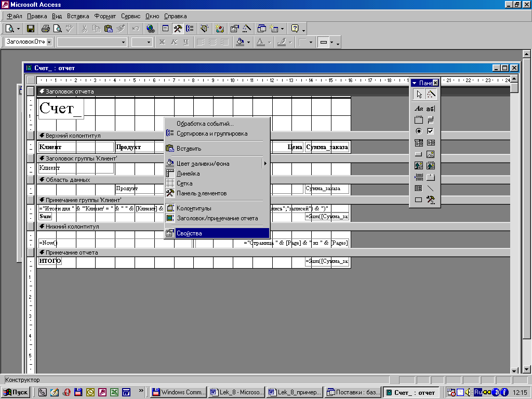Switch to Поставки database taskbar button
532x399 pixels.
pyautogui.click(x=353, y=392)
